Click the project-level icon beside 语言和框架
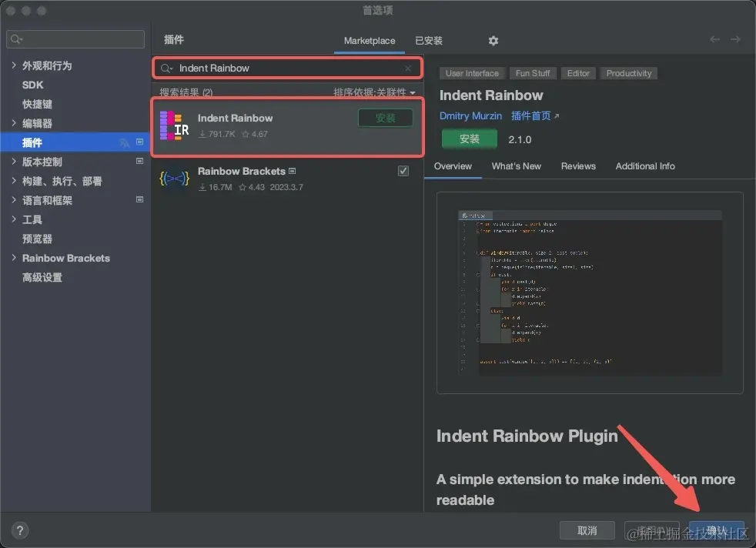 pyautogui.click(x=140, y=199)
